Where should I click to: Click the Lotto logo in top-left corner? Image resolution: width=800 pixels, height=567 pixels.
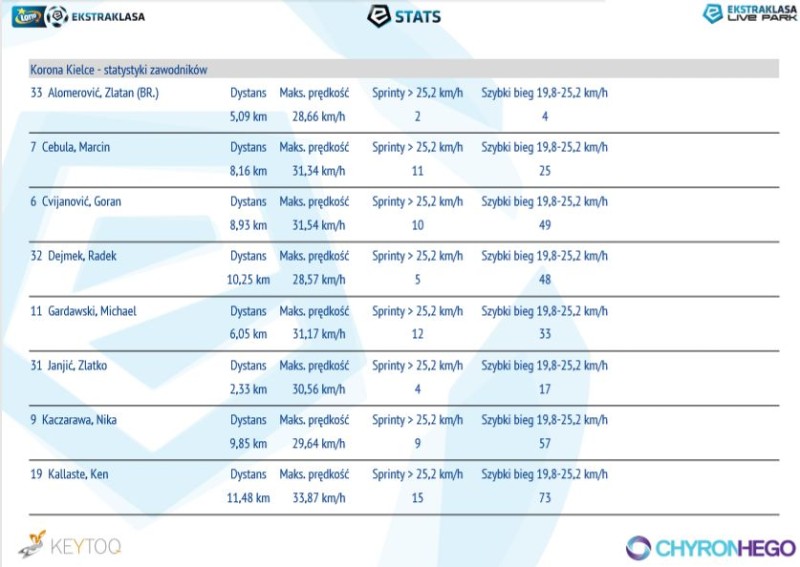(x=27, y=16)
